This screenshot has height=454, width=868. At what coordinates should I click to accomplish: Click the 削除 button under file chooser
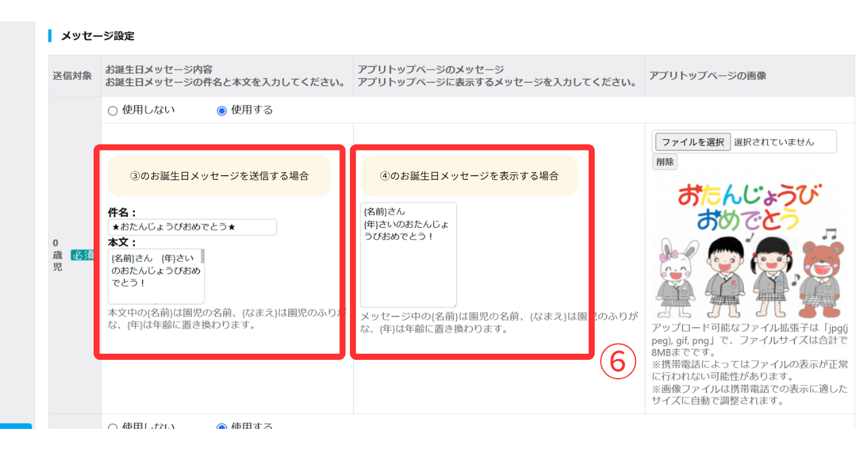click(665, 162)
